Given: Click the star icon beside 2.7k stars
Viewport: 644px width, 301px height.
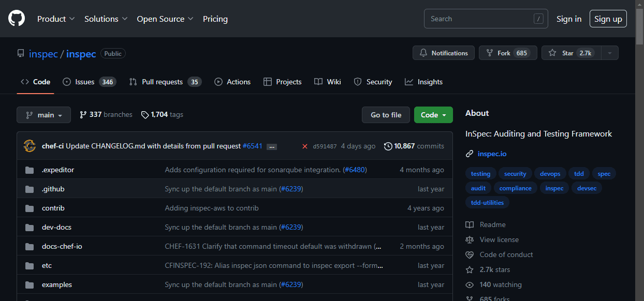Looking at the screenshot, I should tap(470, 269).
